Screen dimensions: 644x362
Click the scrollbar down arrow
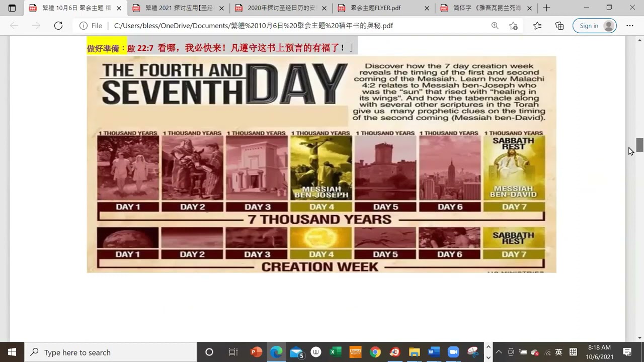point(639,337)
